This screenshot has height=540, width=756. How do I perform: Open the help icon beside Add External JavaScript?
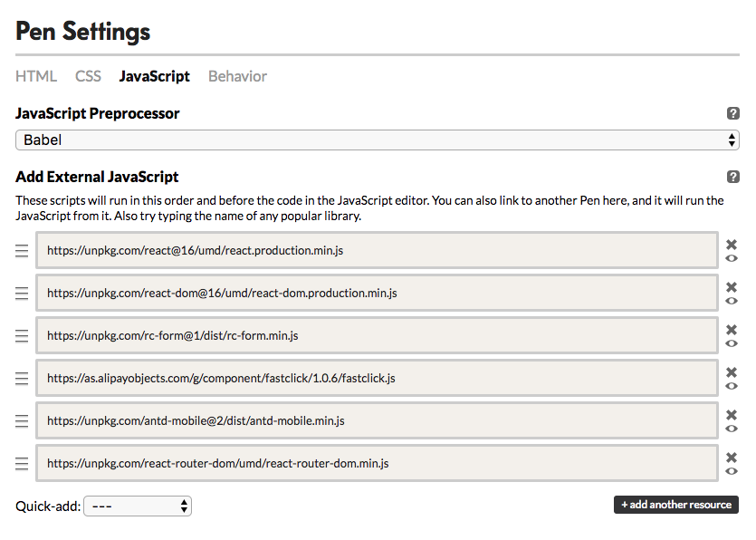tap(733, 176)
